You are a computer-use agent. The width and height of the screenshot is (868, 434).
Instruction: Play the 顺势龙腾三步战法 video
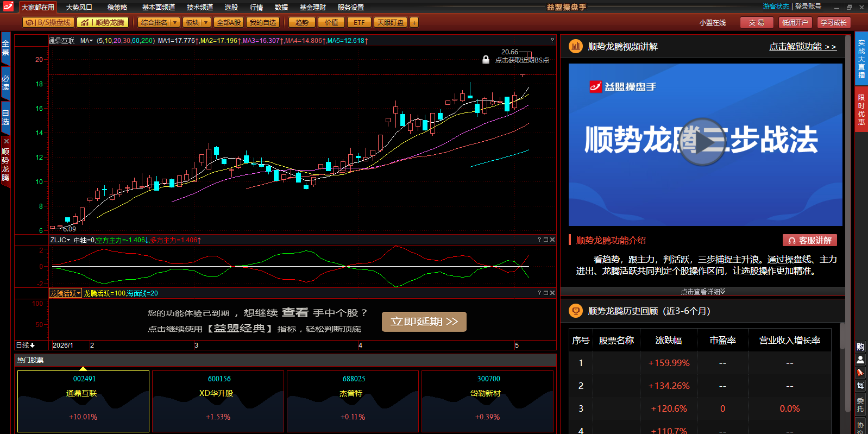(702, 142)
